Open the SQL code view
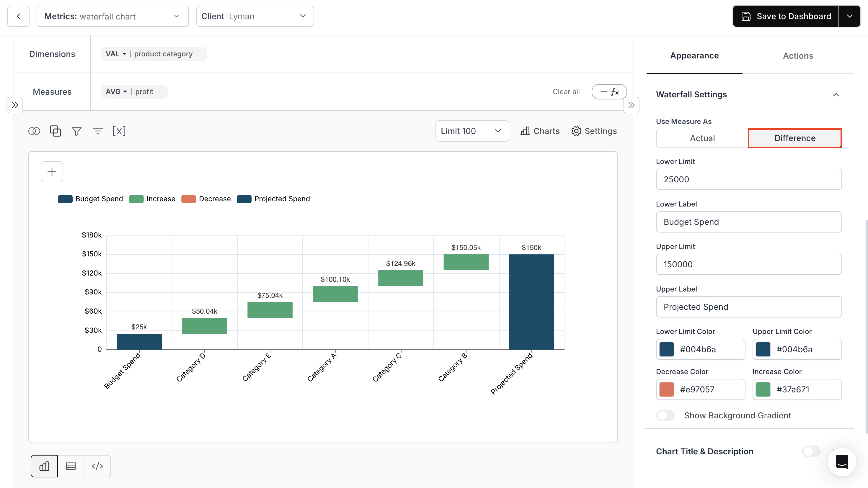Screen dimensions: 868x488 tap(97, 466)
